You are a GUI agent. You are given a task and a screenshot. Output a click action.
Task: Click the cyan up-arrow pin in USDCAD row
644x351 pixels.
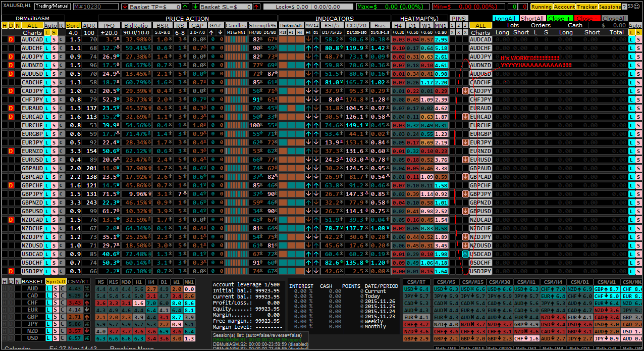(465, 254)
